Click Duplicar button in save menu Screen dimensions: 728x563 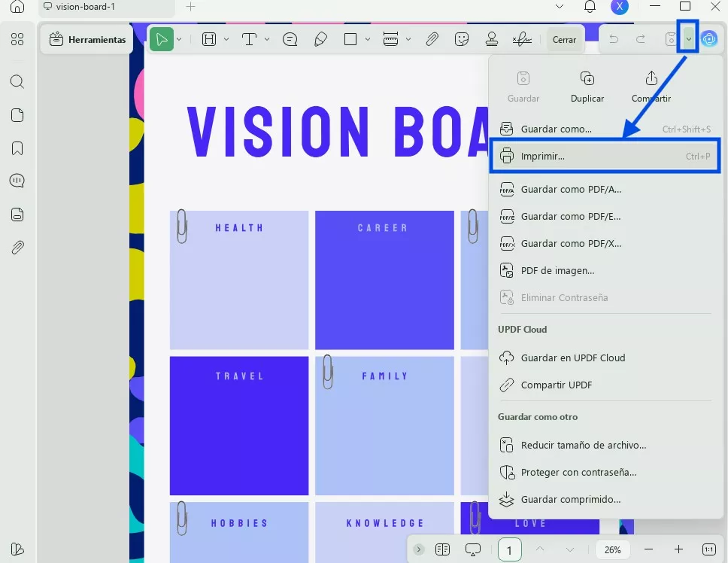click(x=587, y=87)
